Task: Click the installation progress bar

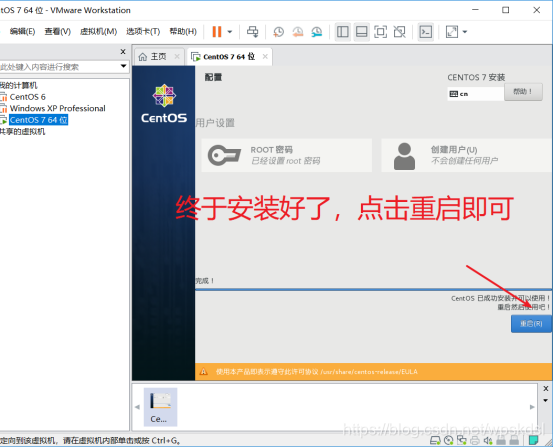Action: tap(373, 289)
